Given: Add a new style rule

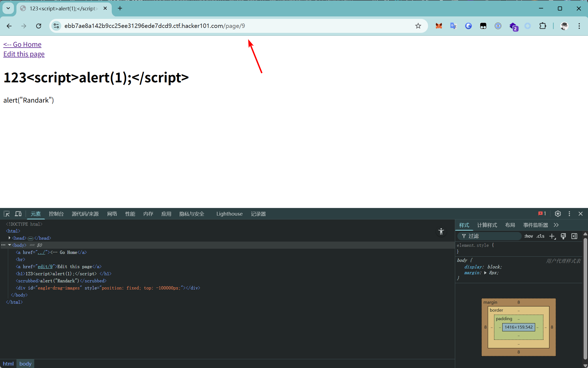Looking at the screenshot, I should click(552, 236).
